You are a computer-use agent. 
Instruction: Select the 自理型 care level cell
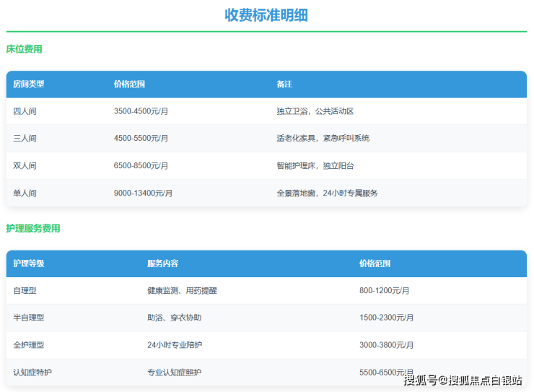pyautogui.click(x=25, y=290)
